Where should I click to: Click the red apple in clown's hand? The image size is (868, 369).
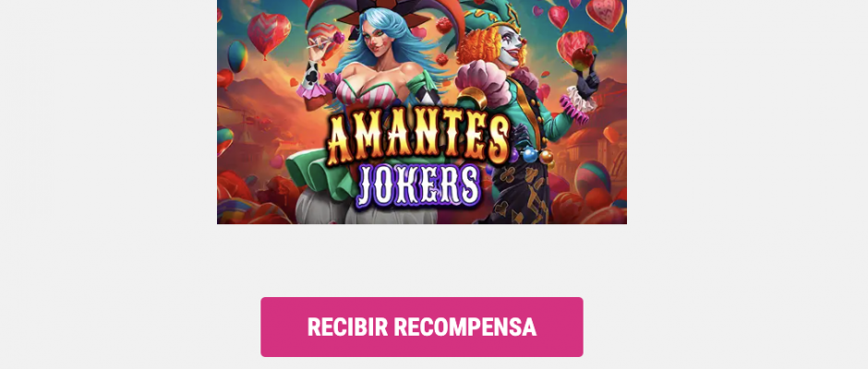580,58
